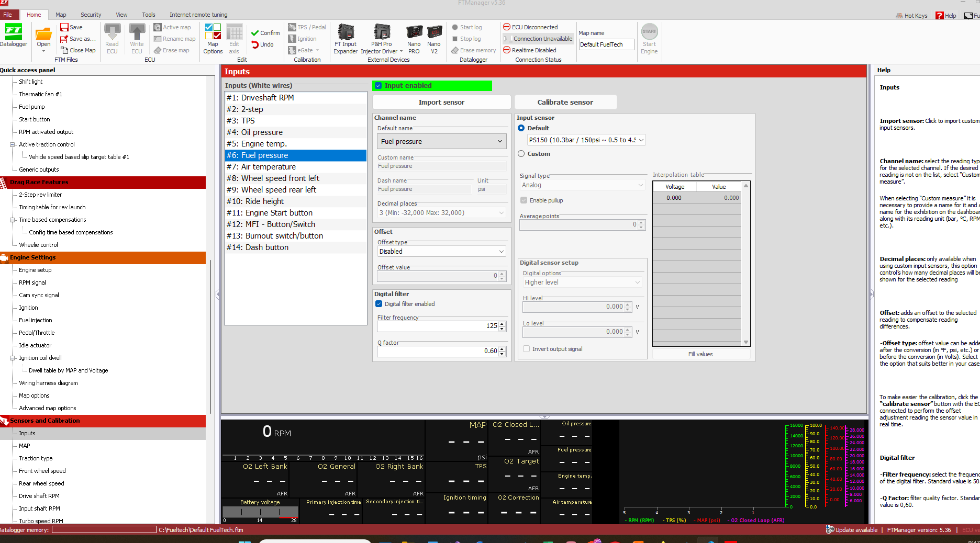The image size is (980, 543).
Task: Click the interpolation table scrollbar
Action: [746, 264]
